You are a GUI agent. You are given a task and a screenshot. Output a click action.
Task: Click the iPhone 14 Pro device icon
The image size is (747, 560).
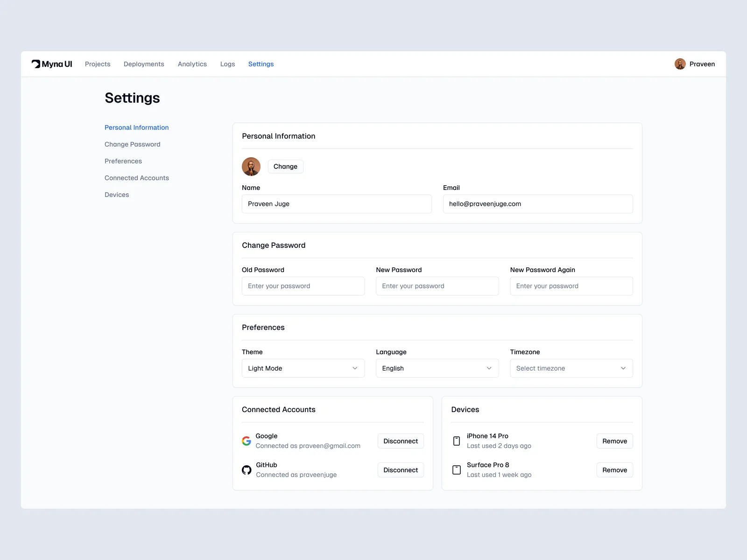pos(457,441)
